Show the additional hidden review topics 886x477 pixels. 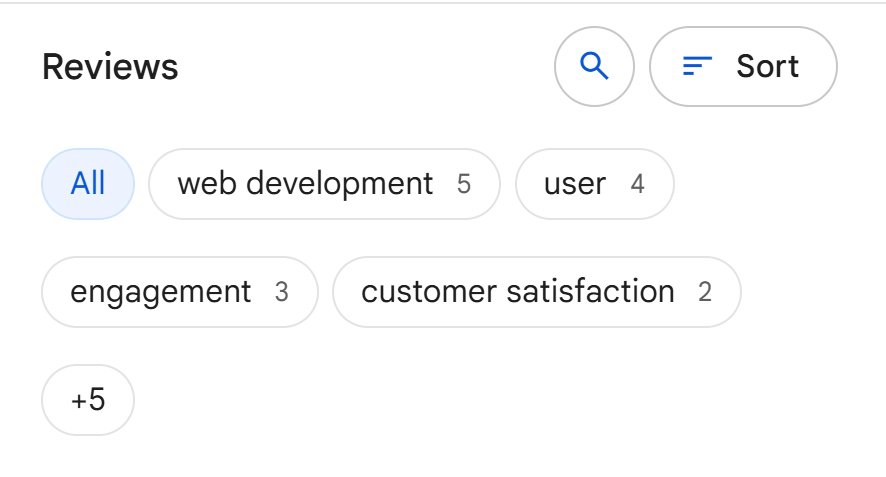88,400
